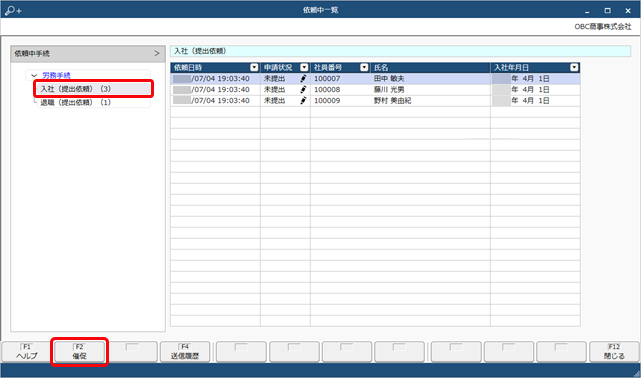Click employee number 100007

[x=327, y=78]
